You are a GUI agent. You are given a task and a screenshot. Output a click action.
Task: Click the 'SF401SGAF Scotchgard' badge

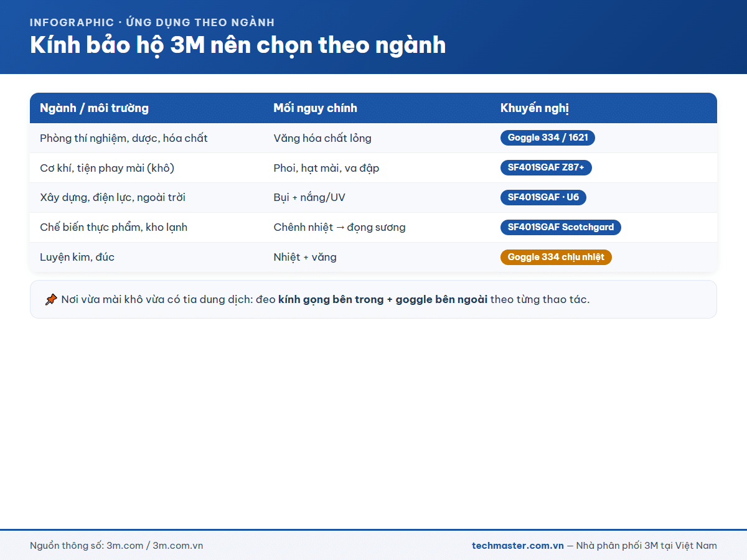[561, 227]
